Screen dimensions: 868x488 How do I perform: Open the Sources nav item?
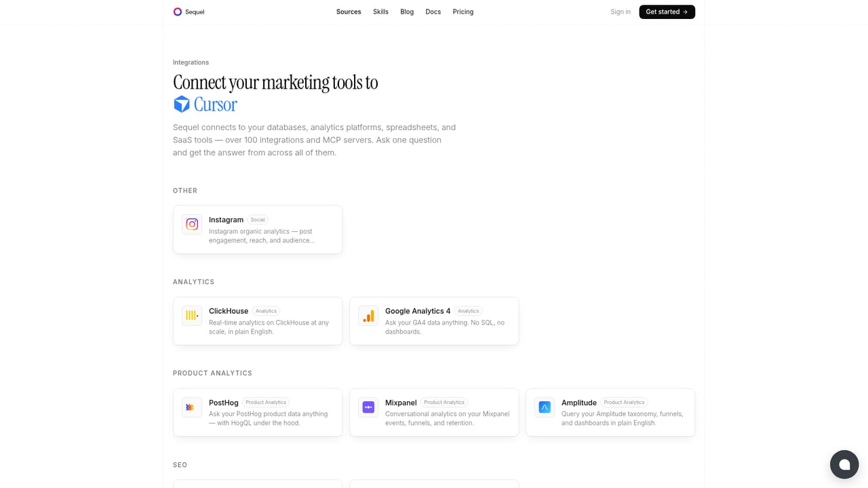coord(349,12)
